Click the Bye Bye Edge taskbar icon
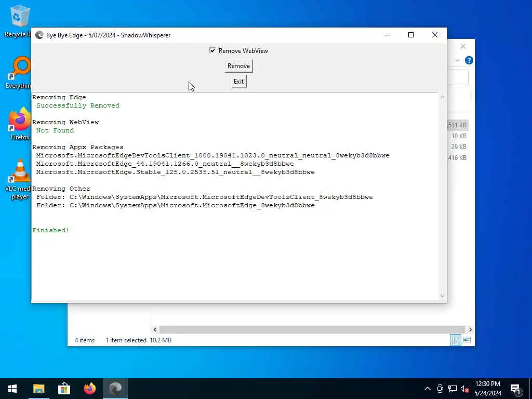The width and height of the screenshot is (532, 399). [x=115, y=389]
